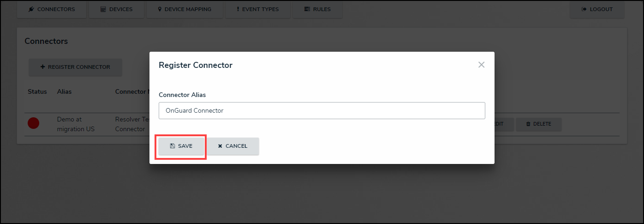Click the Register Connector button with plus
This screenshot has height=224, width=644.
click(75, 67)
